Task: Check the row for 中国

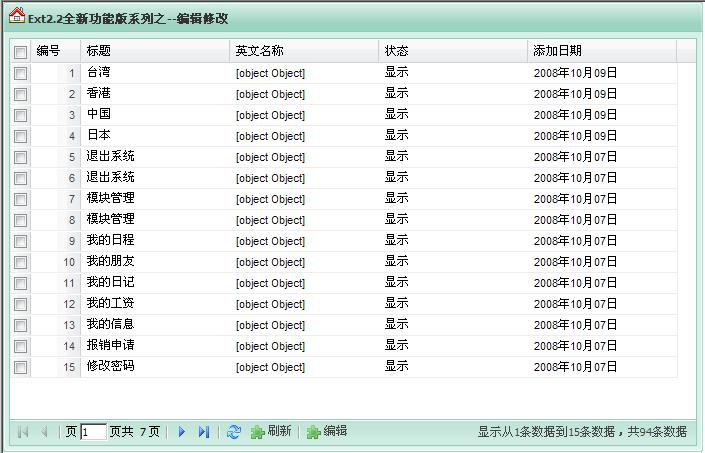Action: [20, 115]
